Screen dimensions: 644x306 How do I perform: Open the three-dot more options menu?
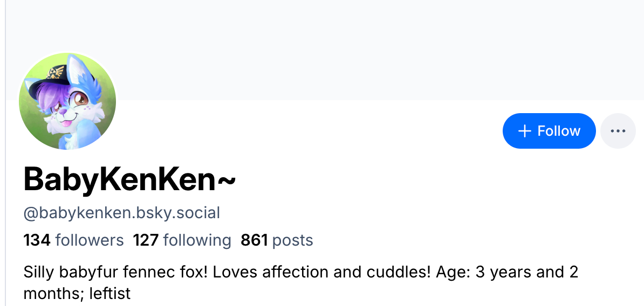(618, 131)
